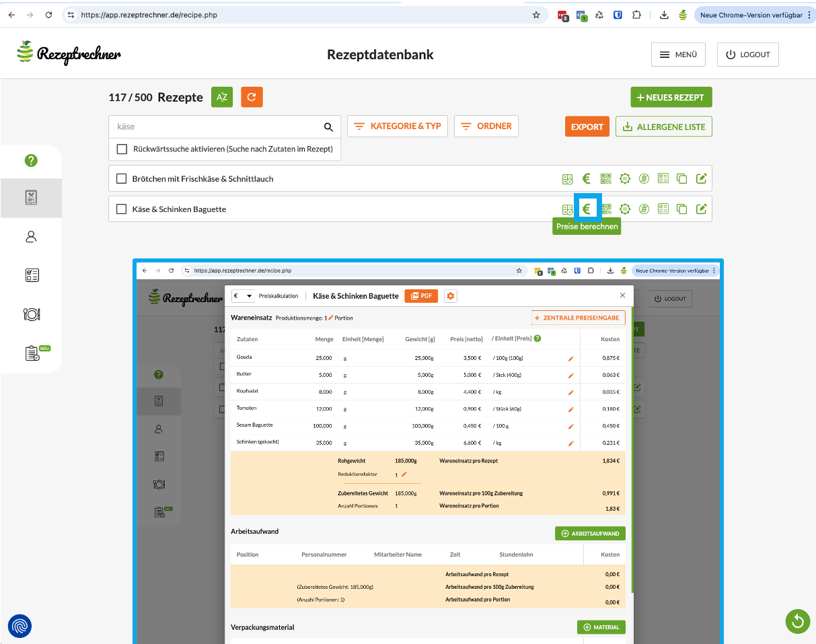Duplicate the Brötchen mit Frischkäse recipe via copy icon
816x644 pixels.
681,178
